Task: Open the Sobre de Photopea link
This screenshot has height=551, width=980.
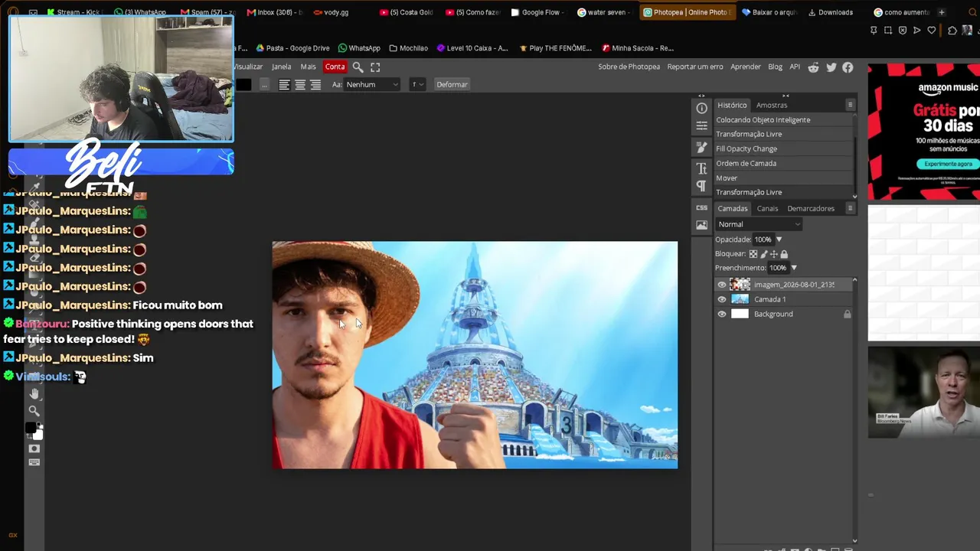Action: pos(629,67)
